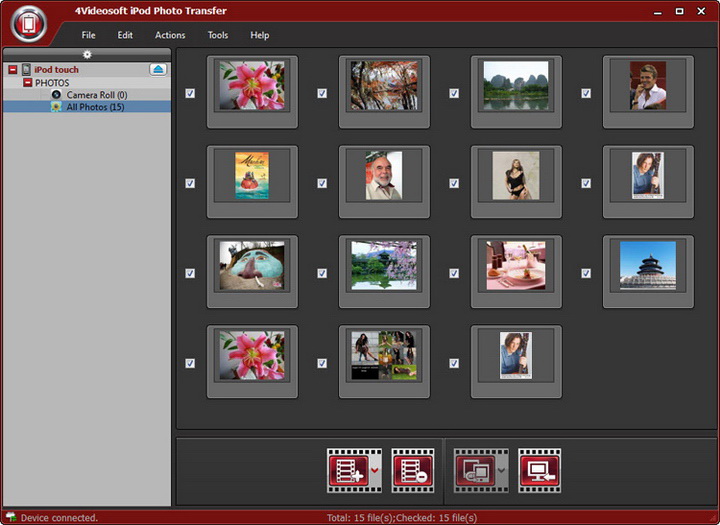Select the photo collage thumbnail
This screenshot has width=720, height=525.
point(384,356)
